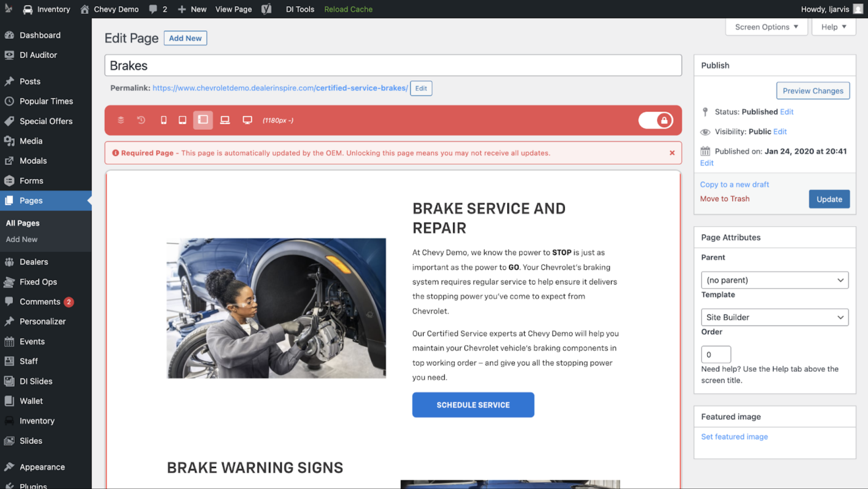
Task: Switch to mobile phone preview icon
Action: [x=163, y=120]
